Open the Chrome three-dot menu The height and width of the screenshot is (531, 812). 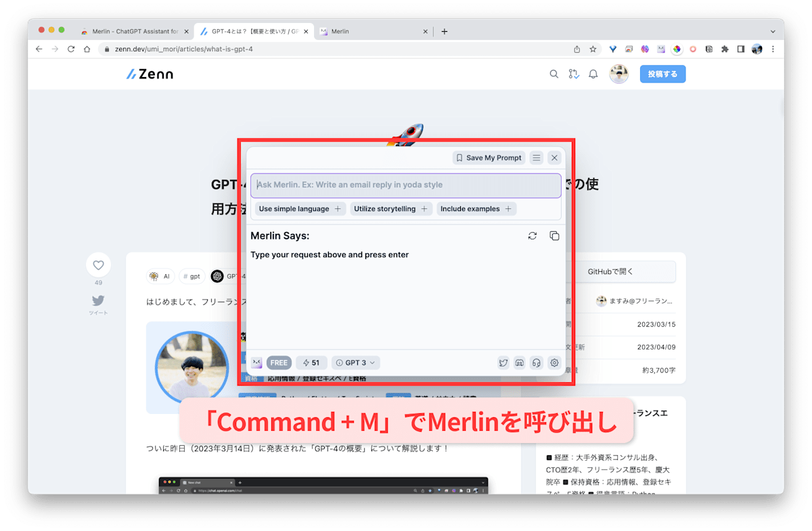point(773,49)
